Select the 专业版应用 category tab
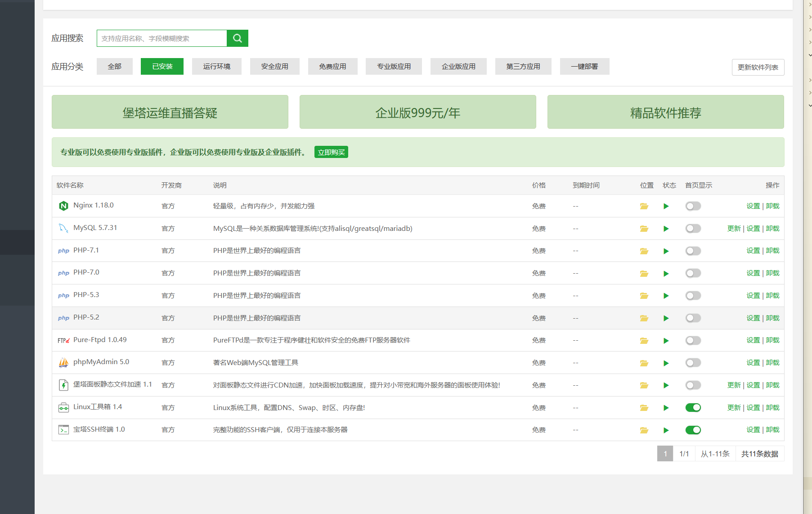The height and width of the screenshot is (514, 812). [394, 67]
